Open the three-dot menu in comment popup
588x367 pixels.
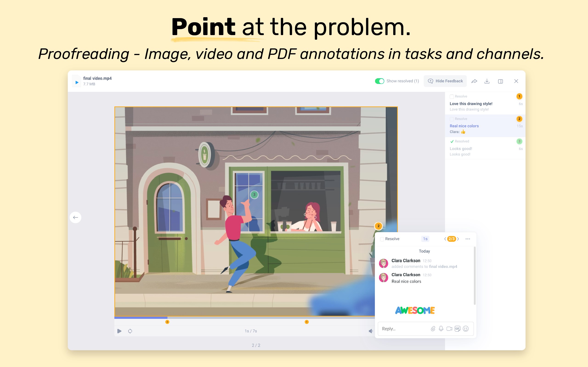[467, 239]
